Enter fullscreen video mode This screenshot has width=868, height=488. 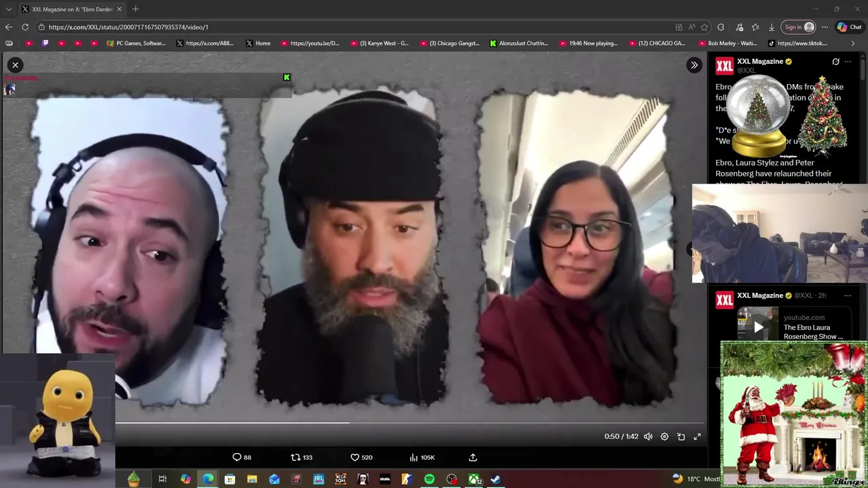coord(697,436)
